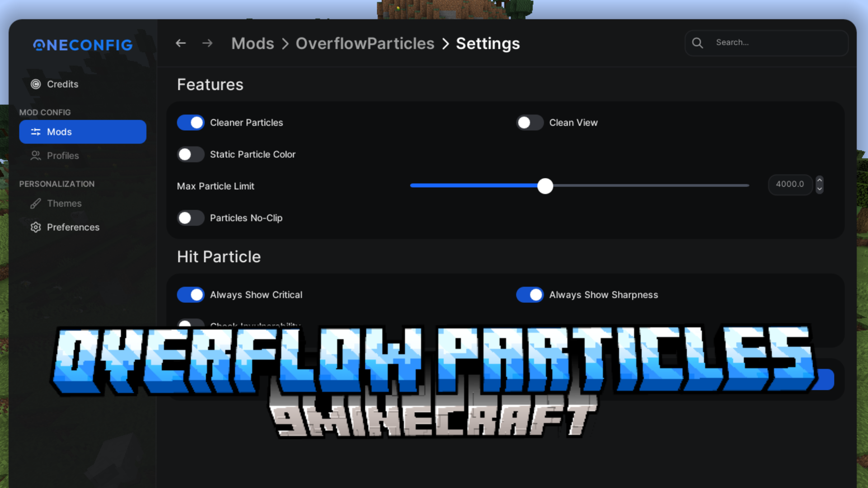This screenshot has width=868, height=488.
Task: Enable Clean View toggle
Action: (530, 122)
